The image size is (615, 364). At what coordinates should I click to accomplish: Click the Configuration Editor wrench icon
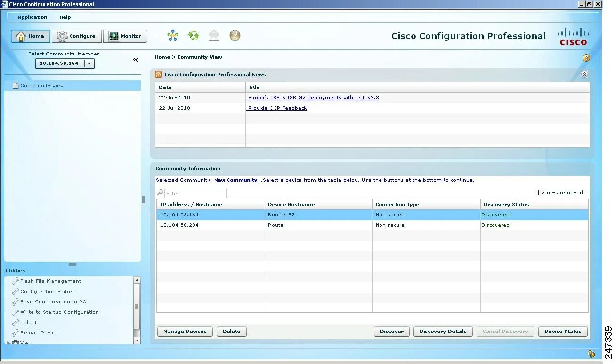pos(16,292)
